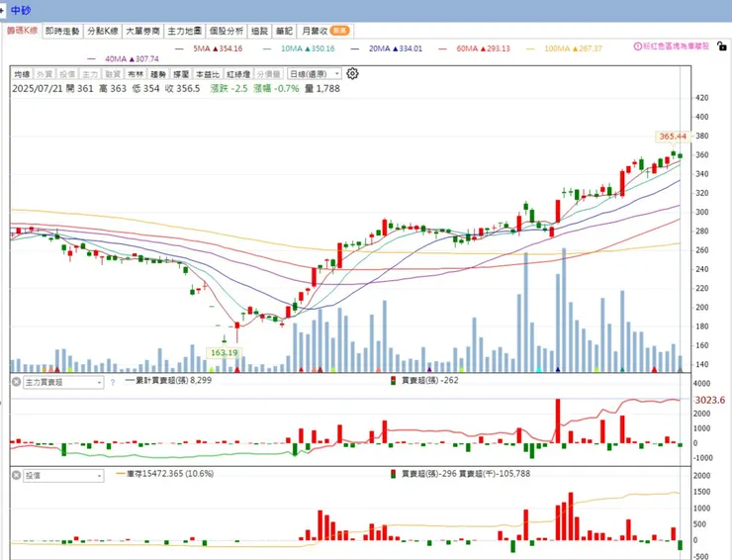Toggle the 均線 moving average overlay
The width and height of the screenshot is (732, 560).
pyautogui.click(x=22, y=74)
